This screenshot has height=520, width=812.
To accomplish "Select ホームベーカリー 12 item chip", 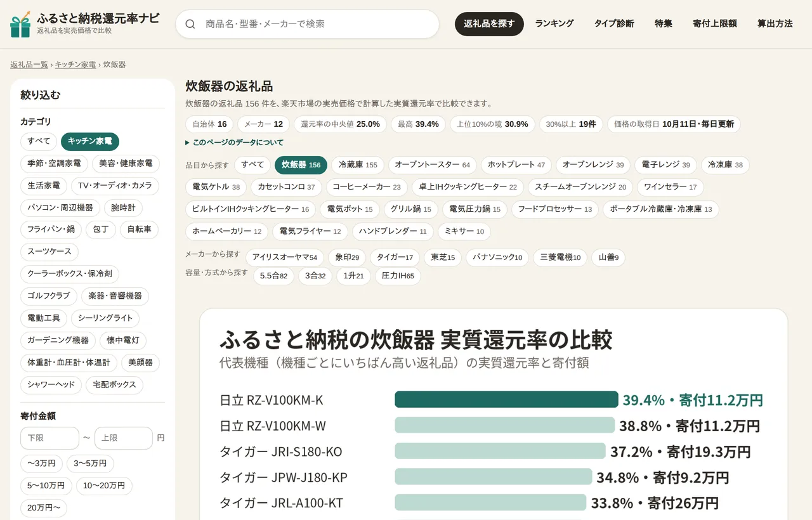I will pyautogui.click(x=226, y=231).
